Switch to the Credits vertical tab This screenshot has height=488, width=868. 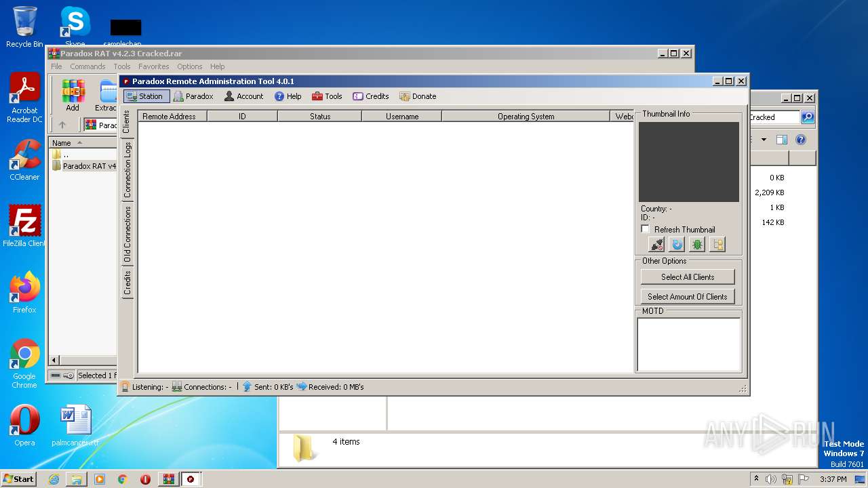point(127,283)
